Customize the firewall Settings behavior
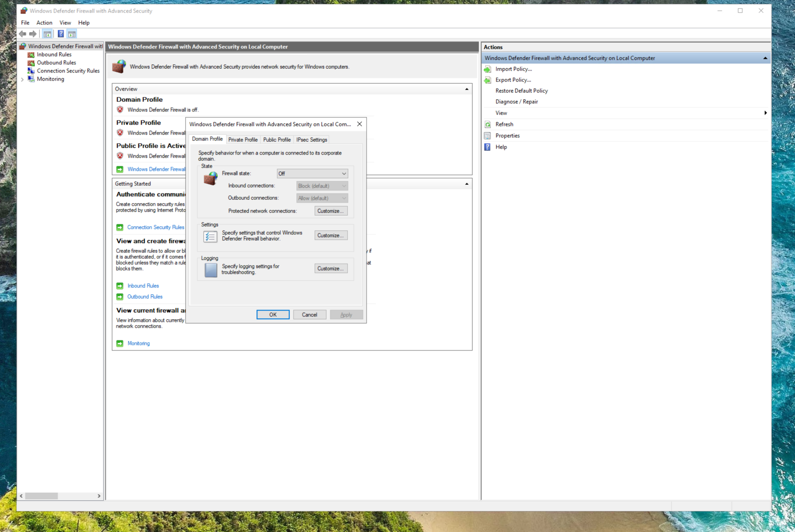Screen dimensions: 795x532 click(331, 236)
